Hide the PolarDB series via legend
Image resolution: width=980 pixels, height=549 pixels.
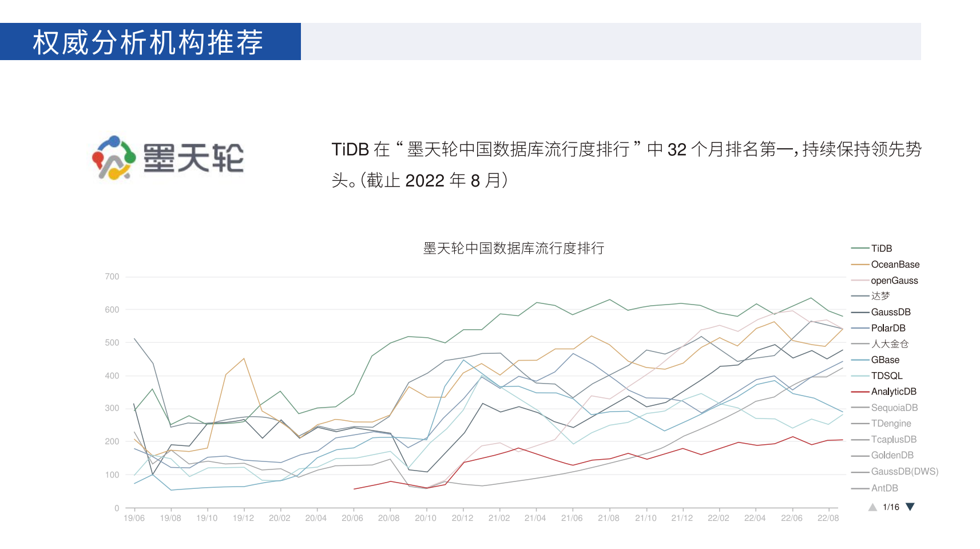click(x=879, y=328)
